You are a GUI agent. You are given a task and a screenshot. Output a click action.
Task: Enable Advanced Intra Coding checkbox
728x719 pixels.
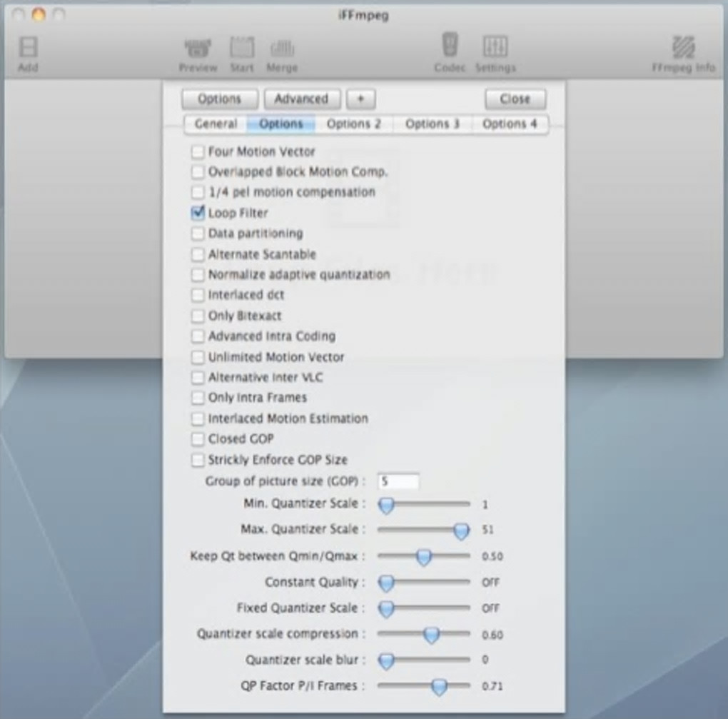click(198, 336)
